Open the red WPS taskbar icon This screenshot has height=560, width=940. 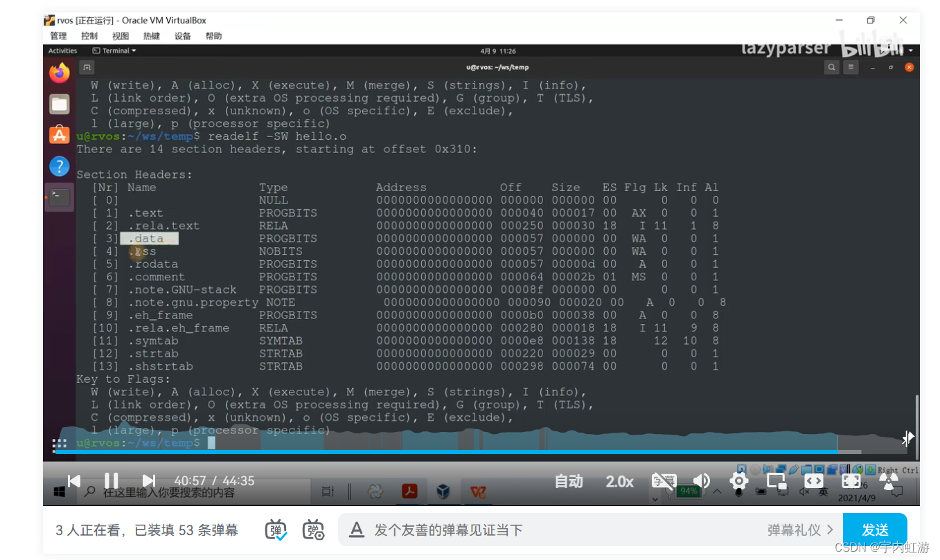click(x=478, y=492)
